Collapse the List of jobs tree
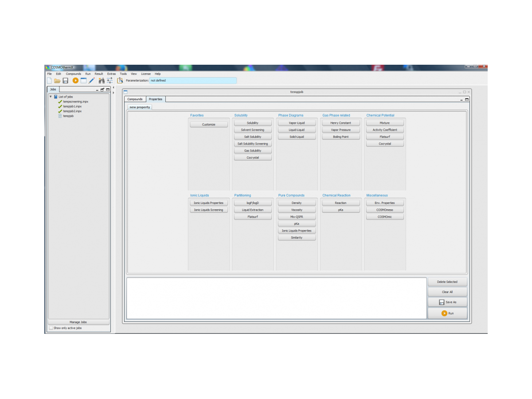 [x=51, y=97]
